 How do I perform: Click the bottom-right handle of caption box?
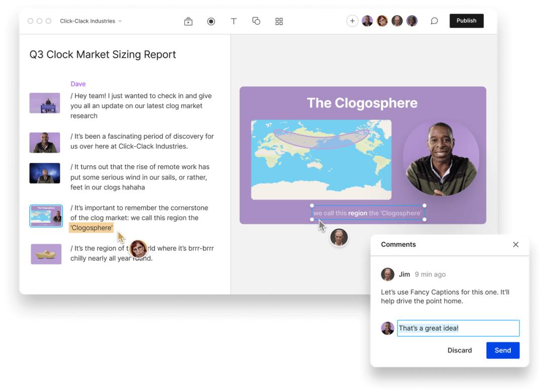(424, 220)
